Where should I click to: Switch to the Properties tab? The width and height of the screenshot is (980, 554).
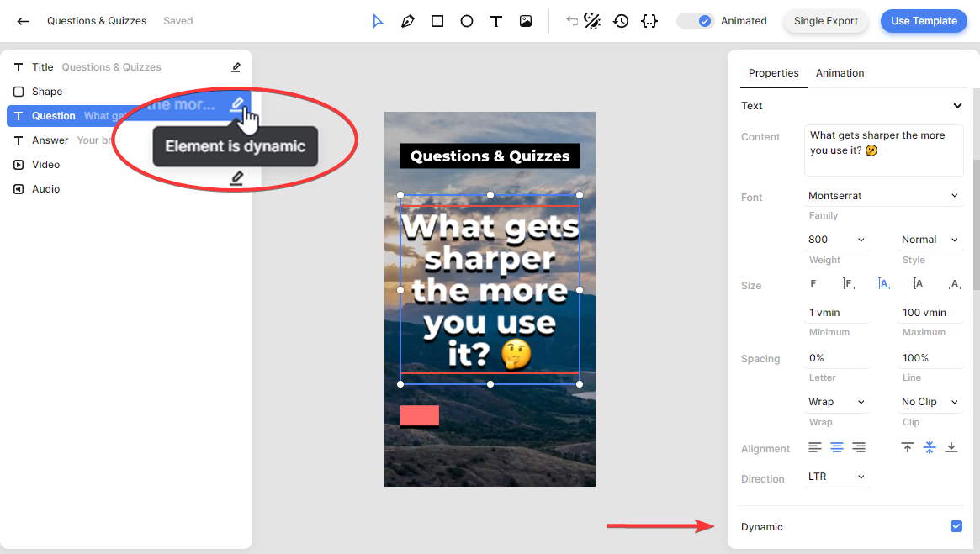(773, 73)
